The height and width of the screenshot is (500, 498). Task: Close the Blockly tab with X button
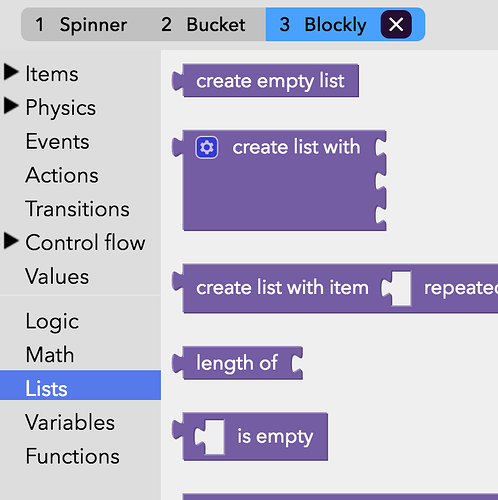coord(396,24)
